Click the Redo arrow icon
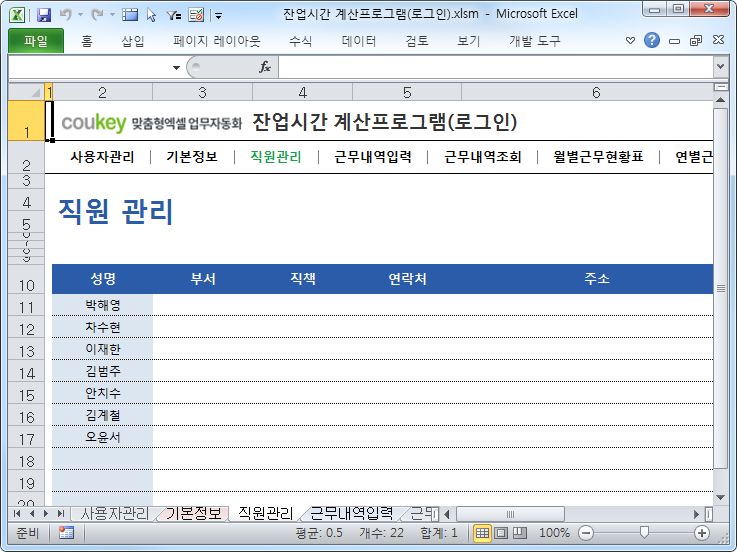This screenshot has width=737, height=552. coord(97,15)
